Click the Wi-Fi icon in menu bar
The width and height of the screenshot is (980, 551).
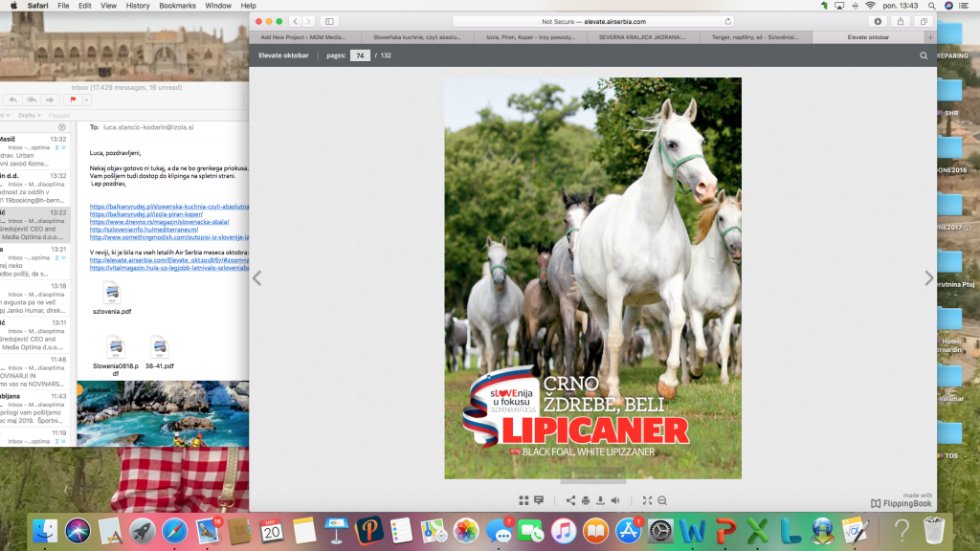[870, 6]
